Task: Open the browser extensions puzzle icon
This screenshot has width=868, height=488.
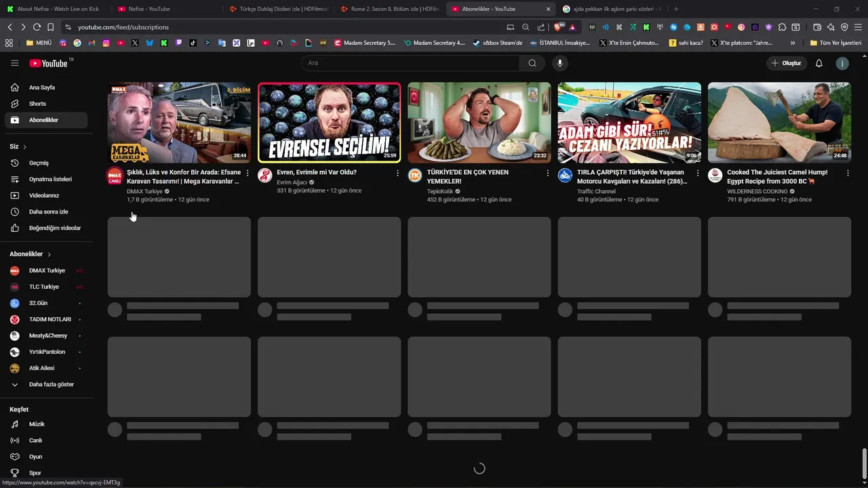Action: (782, 27)
